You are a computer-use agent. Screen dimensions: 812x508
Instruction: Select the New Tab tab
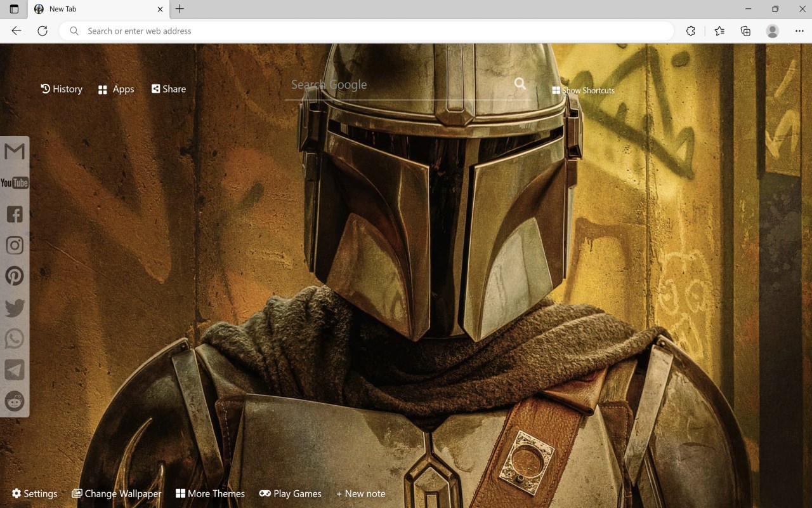pos(98,9)
